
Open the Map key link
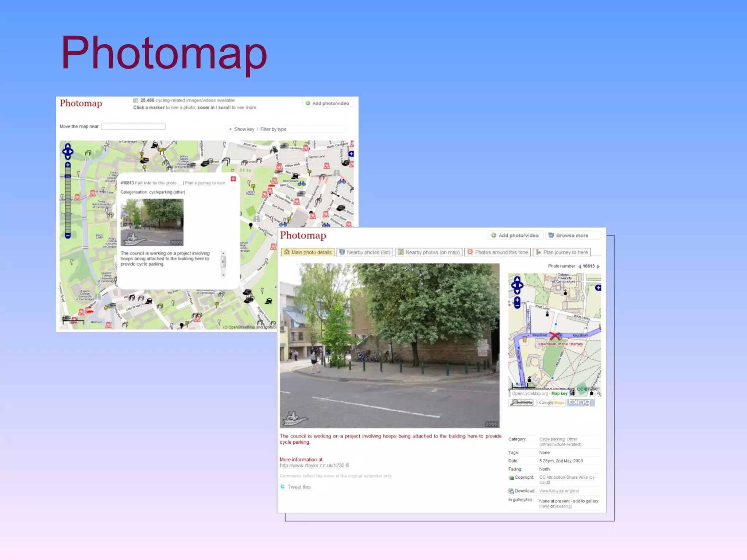click(x=559, y=394)
